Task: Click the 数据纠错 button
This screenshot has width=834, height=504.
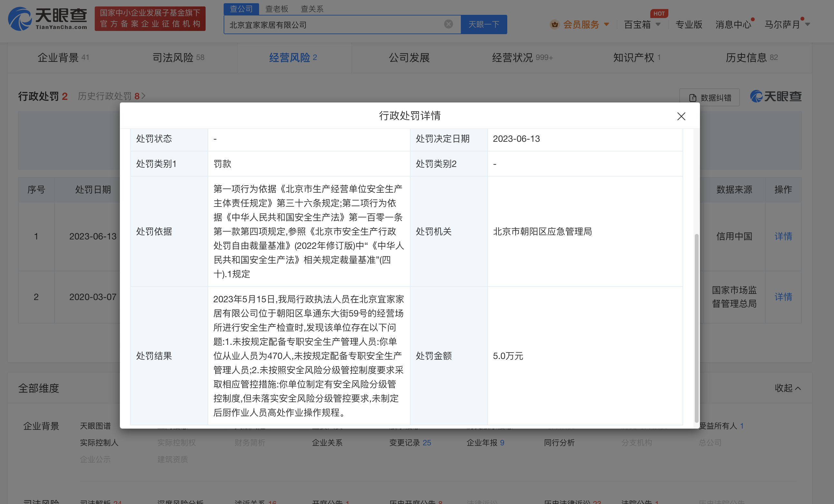Action: point(709,98)
